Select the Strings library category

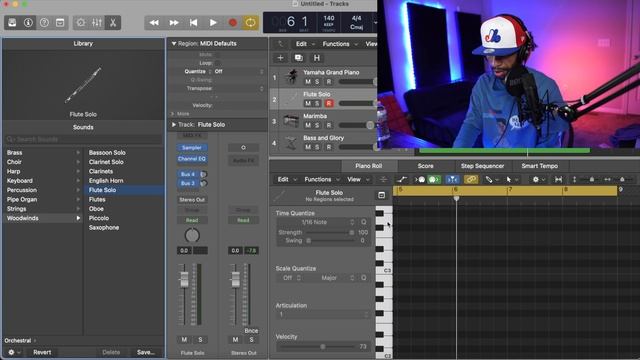[x=43, y=209]
